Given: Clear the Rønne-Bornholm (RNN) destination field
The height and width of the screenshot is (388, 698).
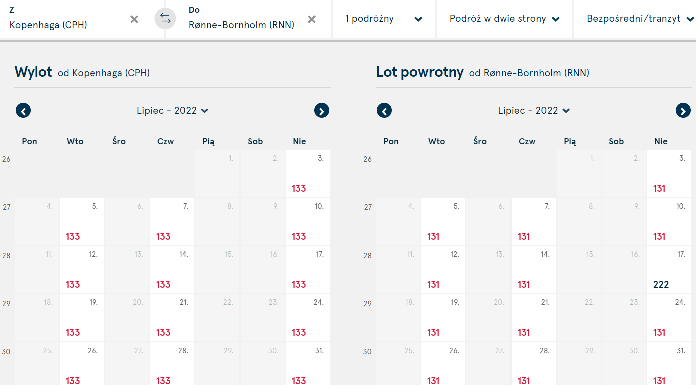Looking at the screenshot, I should click(312, 19).
